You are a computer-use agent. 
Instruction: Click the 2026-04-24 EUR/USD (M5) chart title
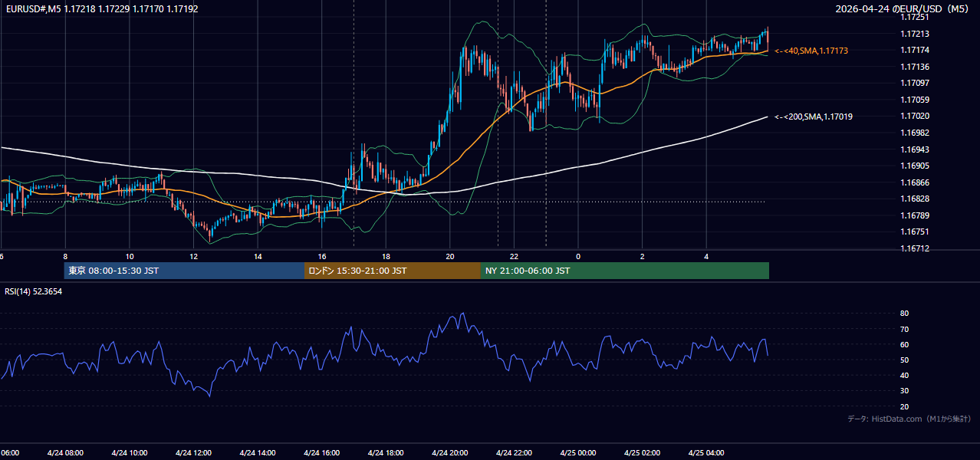click(x=903, y=9)
